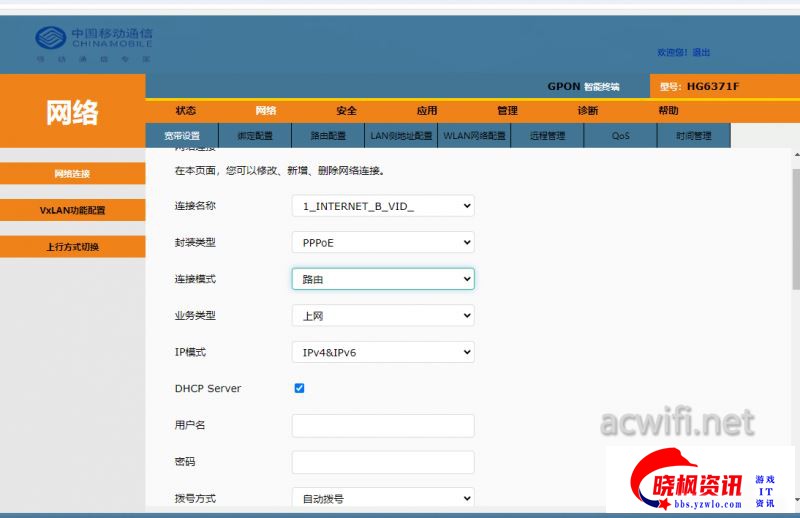Open the IP模式 IPv4&IPv6 dropdown

point(382,352)
